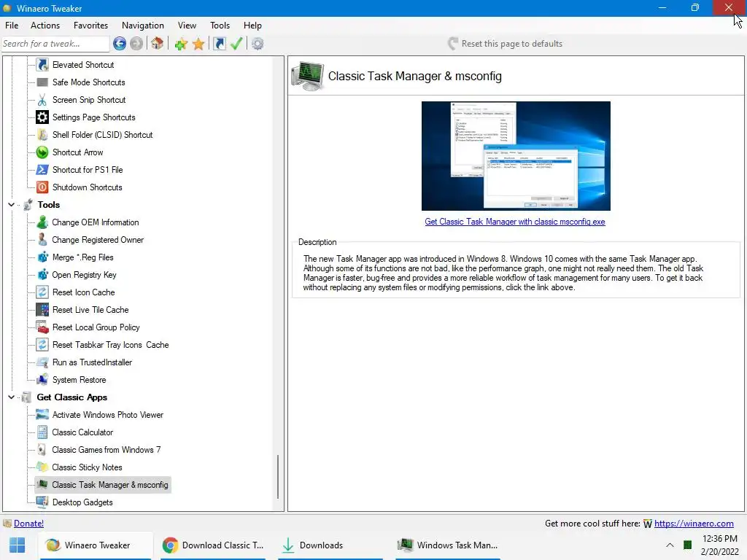The image size is (747, 560).
Task: Click the Back navigation arrow in toolbar
Action: (120, 44)
